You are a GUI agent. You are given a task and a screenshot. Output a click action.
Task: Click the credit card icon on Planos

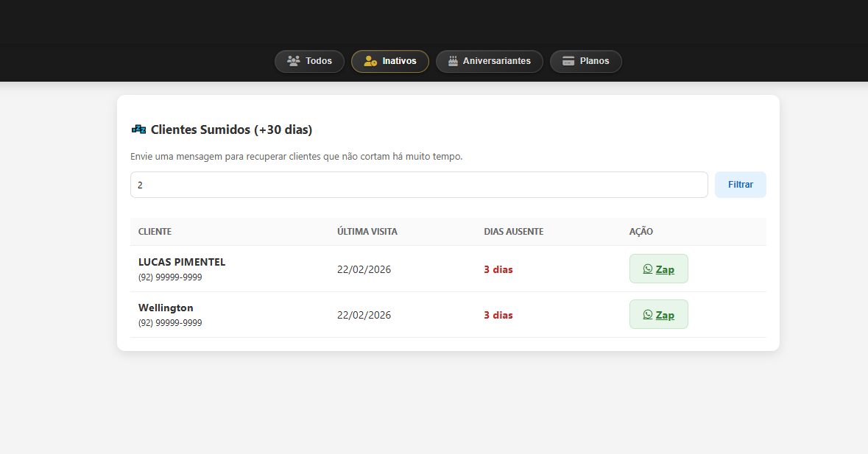(x=568, y=61)
